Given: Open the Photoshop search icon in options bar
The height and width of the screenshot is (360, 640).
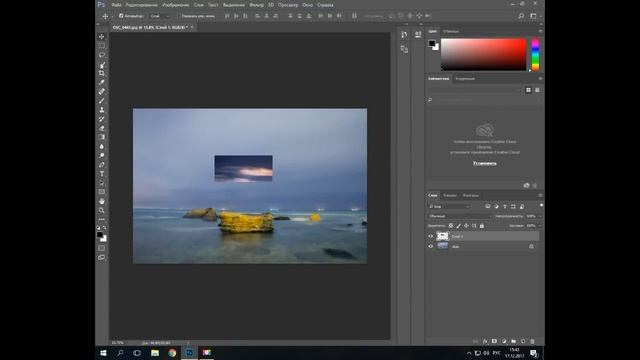Looking at the screenshot, I should point(521,16).
